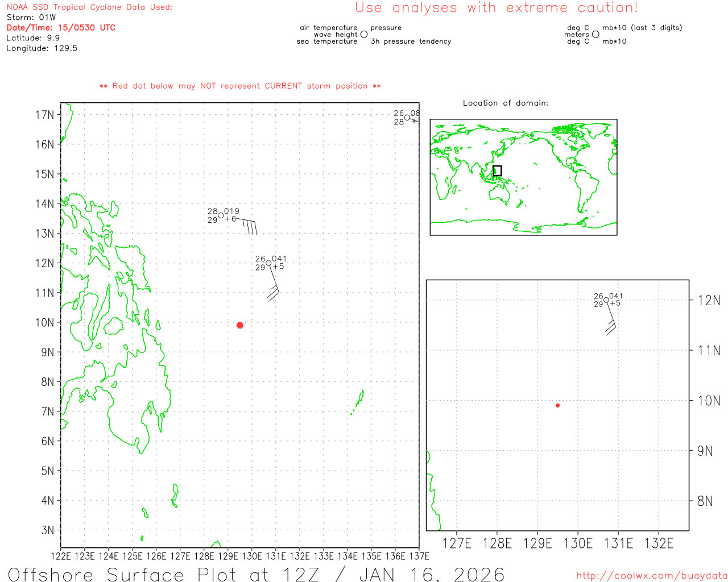The height and width of the screenshot is (582, 728).
Task: Click the red dot position disclaimer text
Action: click(x=240, y=86)
